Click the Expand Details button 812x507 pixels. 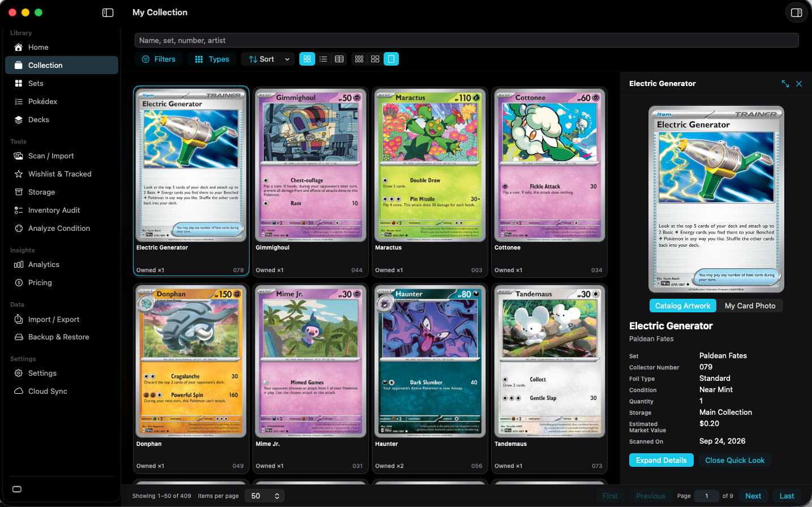point(661,460)
